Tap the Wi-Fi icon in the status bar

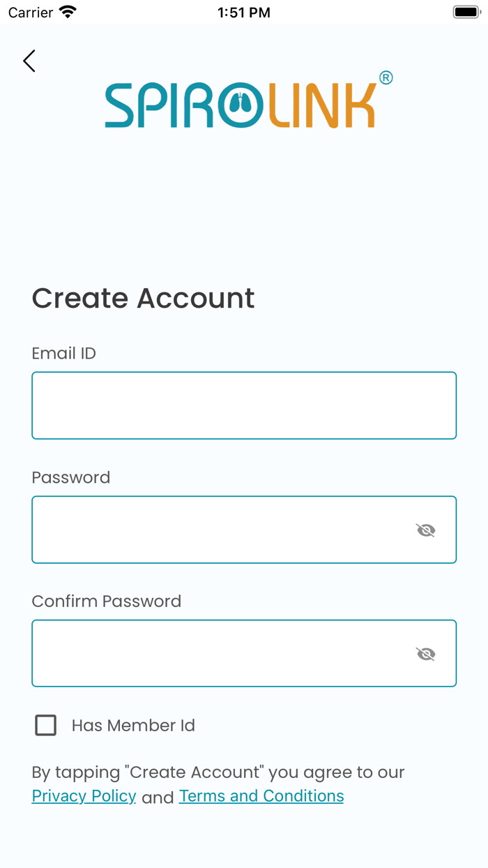pos(67,11)
